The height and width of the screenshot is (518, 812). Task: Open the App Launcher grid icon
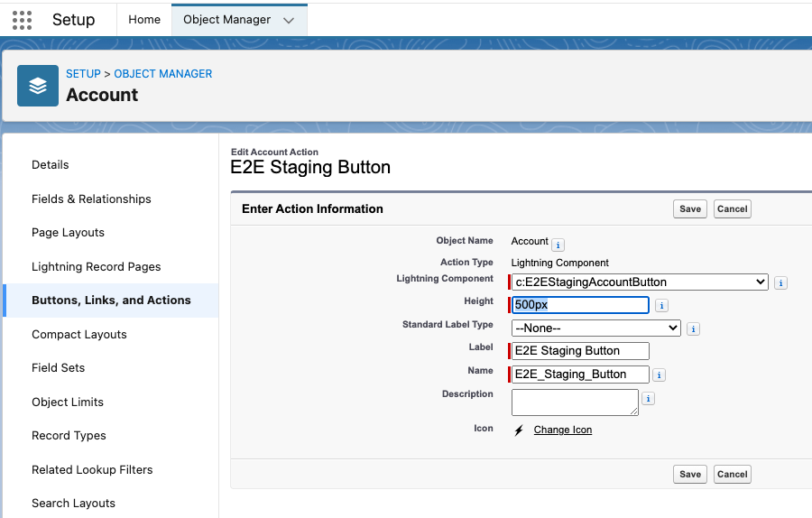click(x=22, y=20)
